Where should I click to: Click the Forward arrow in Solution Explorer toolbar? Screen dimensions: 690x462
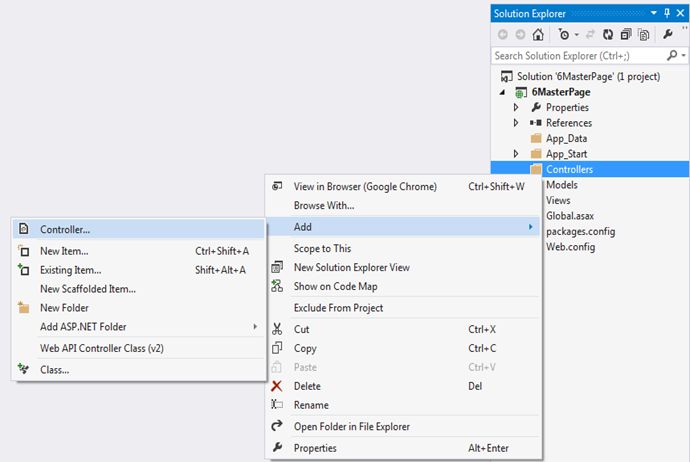click(x=520, y=34)
